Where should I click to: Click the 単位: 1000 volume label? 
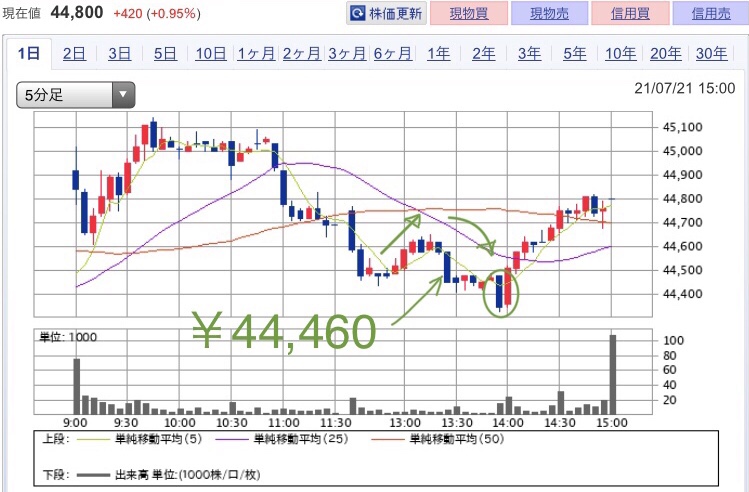[68, 337]
